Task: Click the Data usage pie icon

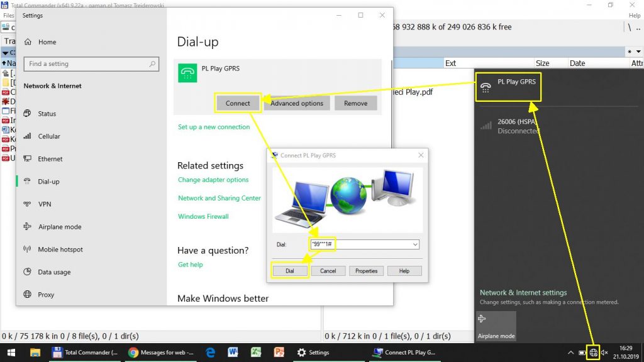Action: [x=27, y=271]
